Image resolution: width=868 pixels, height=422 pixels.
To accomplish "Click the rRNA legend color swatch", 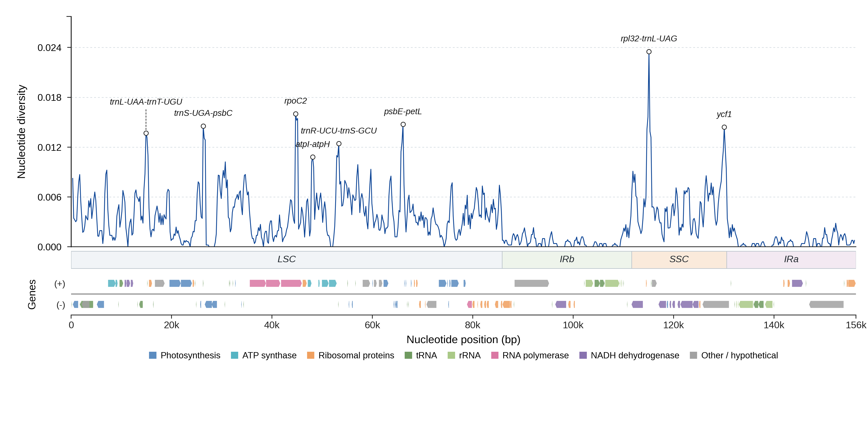I will point(451,355).
